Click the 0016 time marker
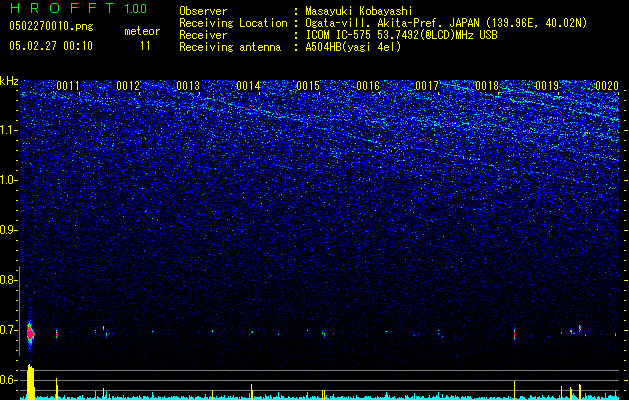 [x=368, y=86]
